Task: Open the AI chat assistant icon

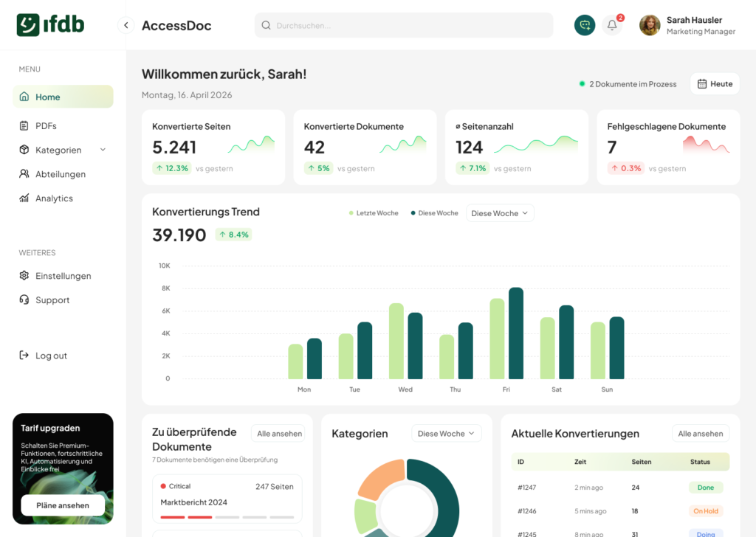Action: pyautogui.click(x=585, y=25)
